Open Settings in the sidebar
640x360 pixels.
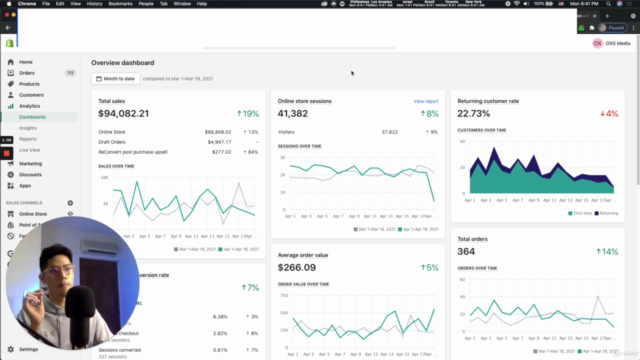tap(29, 349)
